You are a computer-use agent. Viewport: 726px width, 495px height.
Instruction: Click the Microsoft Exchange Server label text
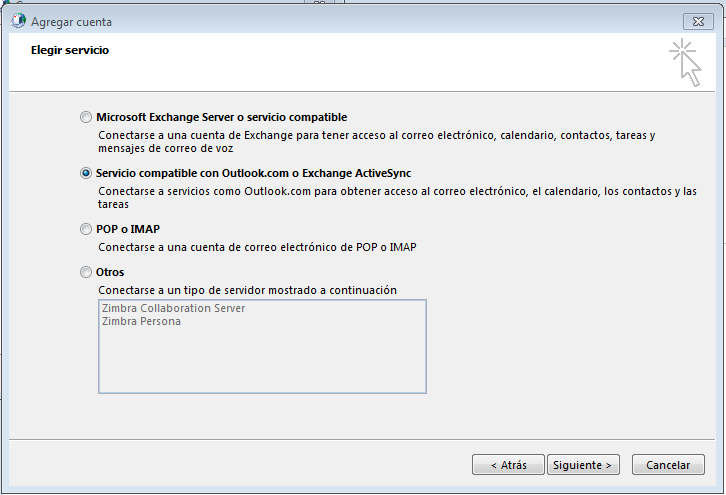[221, 117]
